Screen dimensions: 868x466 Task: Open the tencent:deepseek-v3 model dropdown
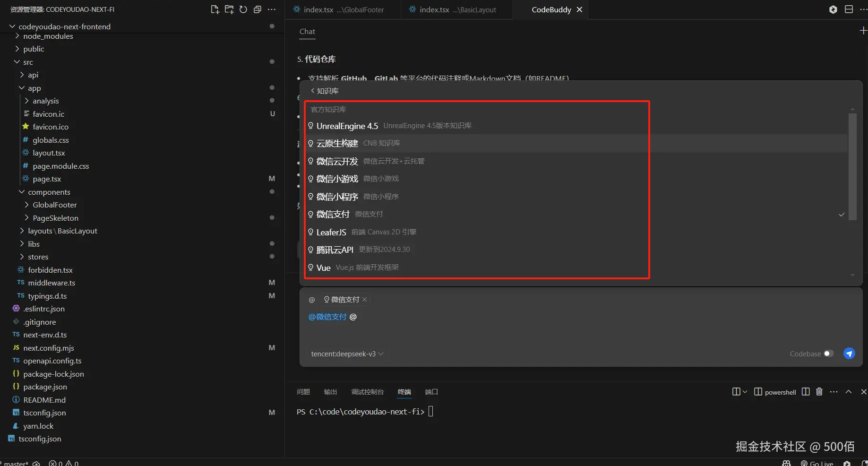tap(347, 354)
